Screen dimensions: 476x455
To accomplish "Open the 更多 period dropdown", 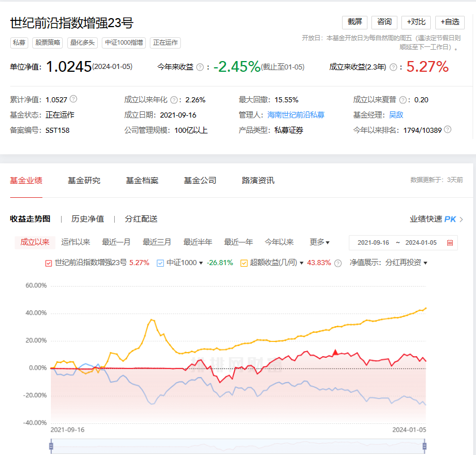I will tap(319, 242).
